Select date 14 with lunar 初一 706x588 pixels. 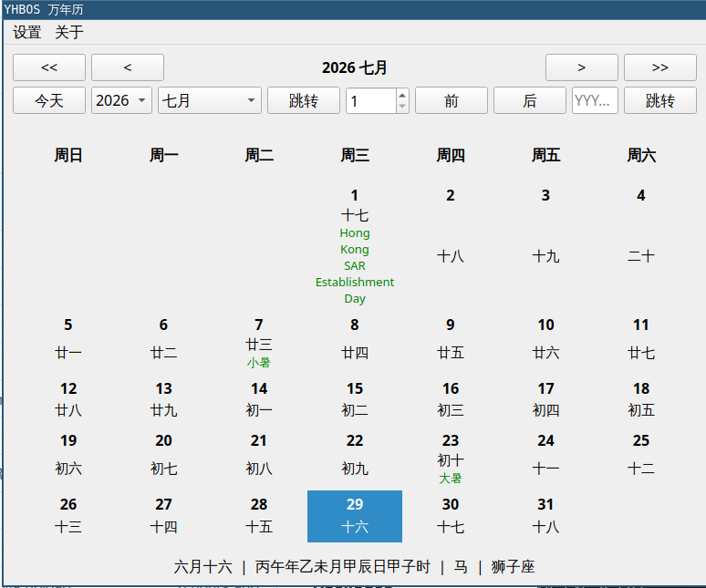tap(259, 400)
